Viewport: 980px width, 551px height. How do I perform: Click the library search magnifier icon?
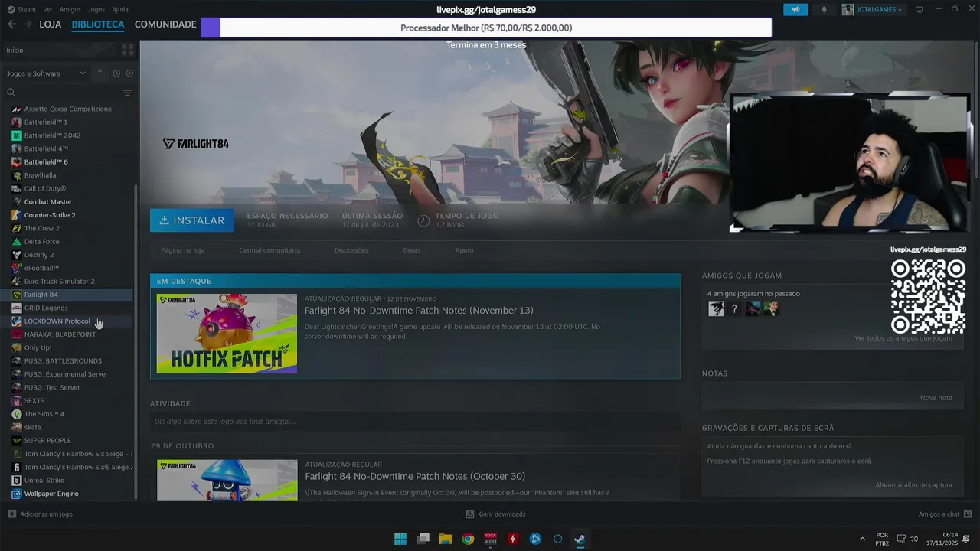pyautogui.click(x=11, y=93)
